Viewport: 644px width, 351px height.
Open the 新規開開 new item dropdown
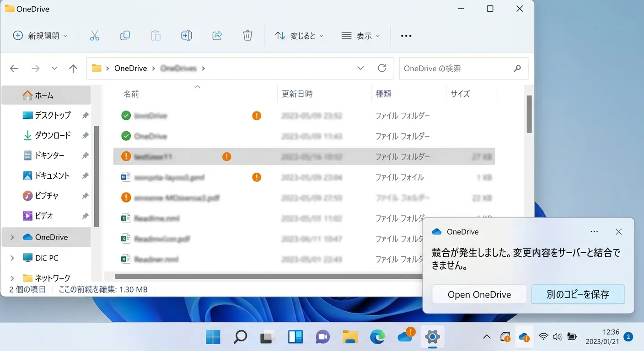point(40,36)
